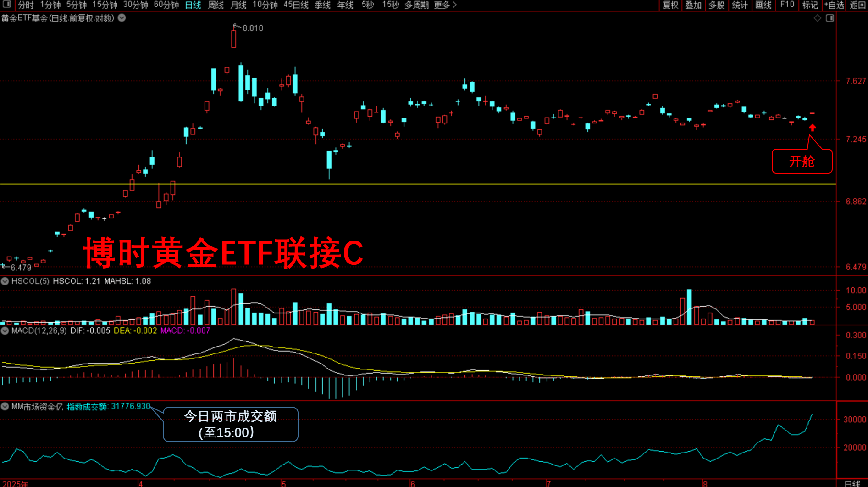Click the 日线 label at bottom right
This screenshot has width=868, height=487.
(x=853, y=484)
